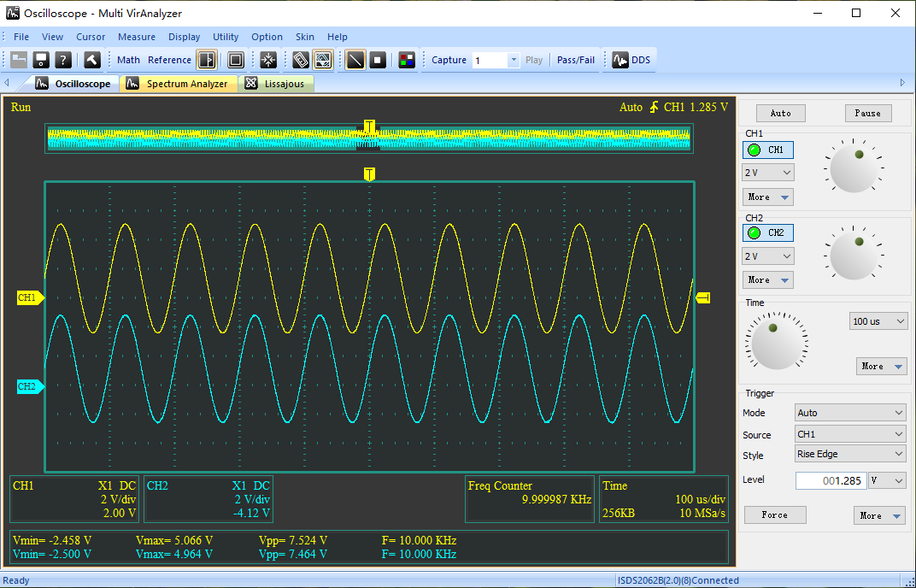Select the line drawing mode icon
Image resolution: width=916 pixels, height=588 pixels.
click(355, 60)
